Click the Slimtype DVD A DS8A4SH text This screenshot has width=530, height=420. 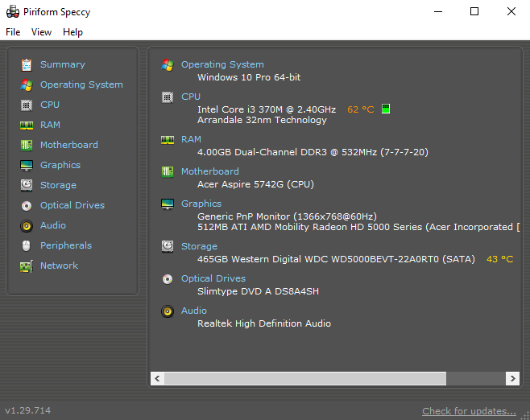coord(258,291)
